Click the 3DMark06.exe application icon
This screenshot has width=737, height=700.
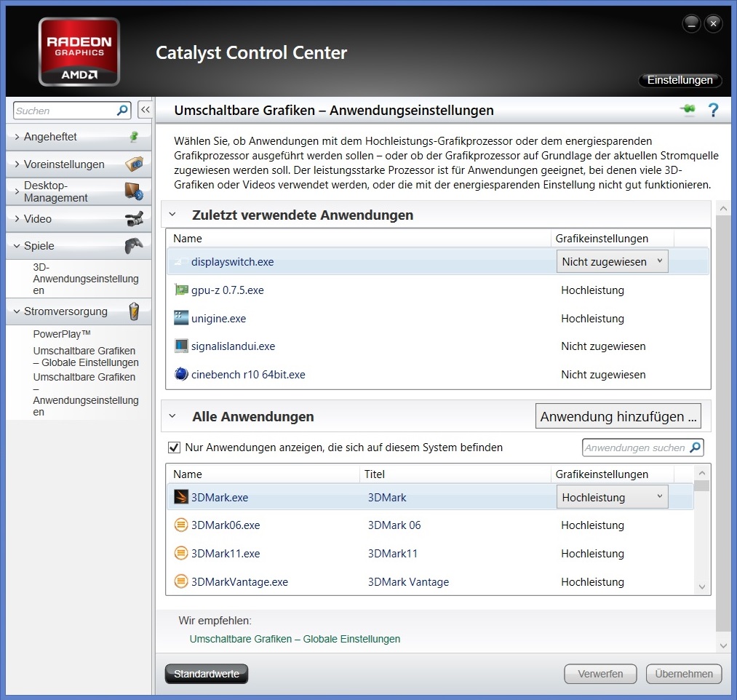click(x=181, y=525)
